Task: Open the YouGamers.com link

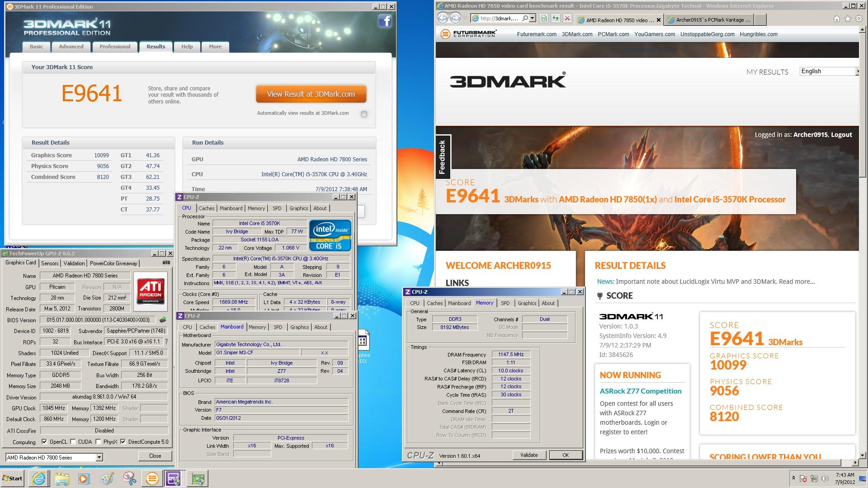Action: point(654,34)
